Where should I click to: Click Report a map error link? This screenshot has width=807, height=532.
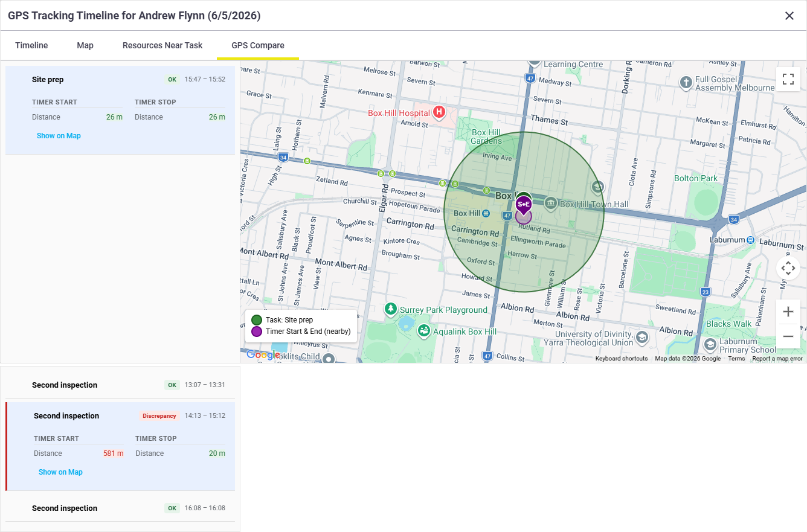(777, 359)
